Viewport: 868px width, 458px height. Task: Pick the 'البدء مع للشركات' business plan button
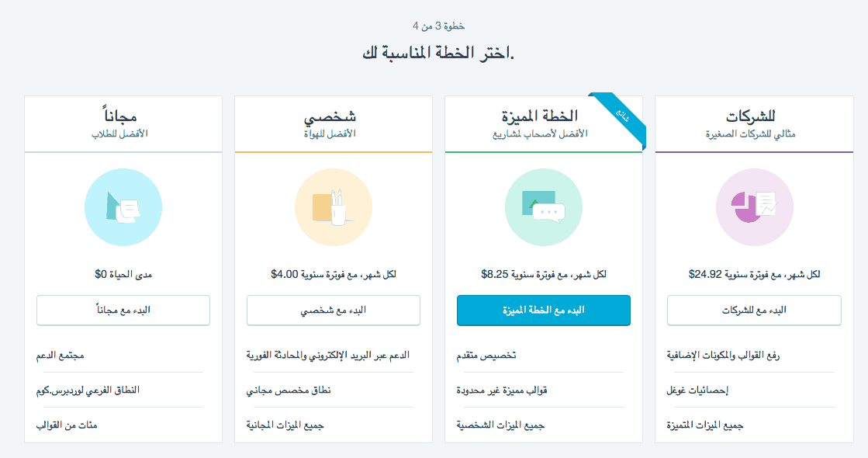point(754,311)
